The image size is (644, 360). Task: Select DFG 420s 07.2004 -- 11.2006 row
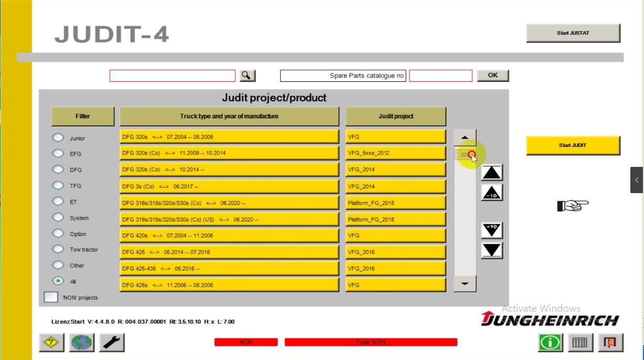pos(230,236)
